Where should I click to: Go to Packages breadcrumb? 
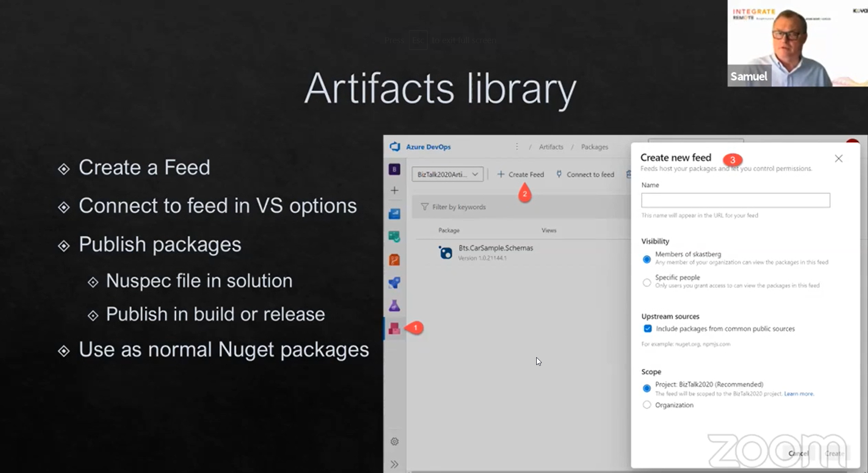pos(595,147)
